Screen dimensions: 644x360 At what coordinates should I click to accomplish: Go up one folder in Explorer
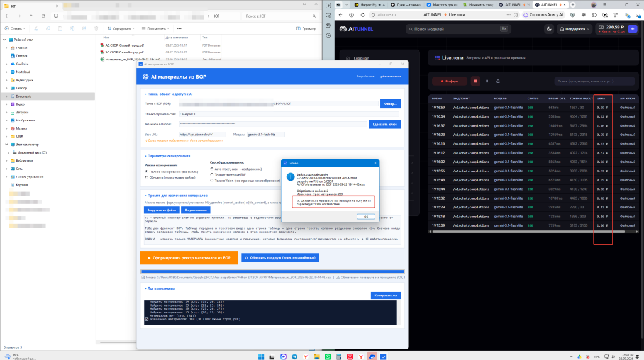click(x=31, y=16)
